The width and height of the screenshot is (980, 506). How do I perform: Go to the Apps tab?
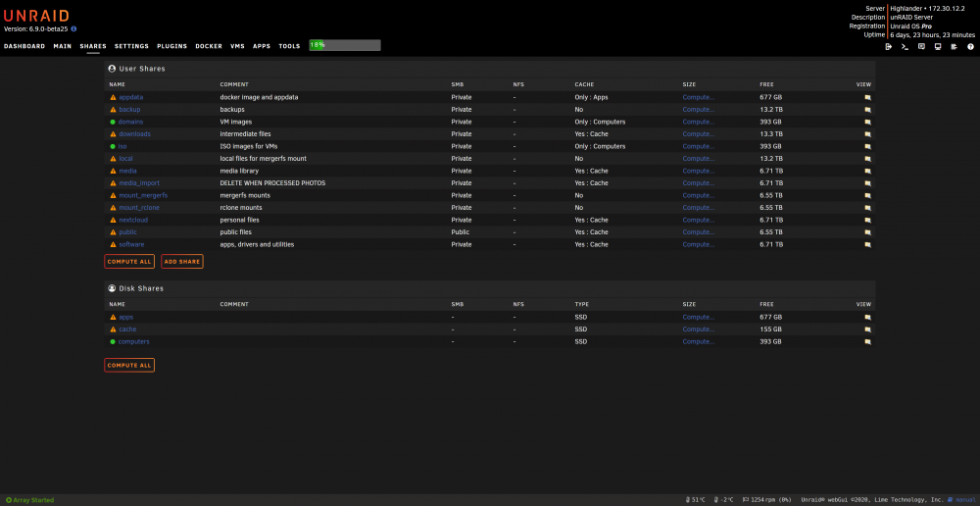point(262,46)
